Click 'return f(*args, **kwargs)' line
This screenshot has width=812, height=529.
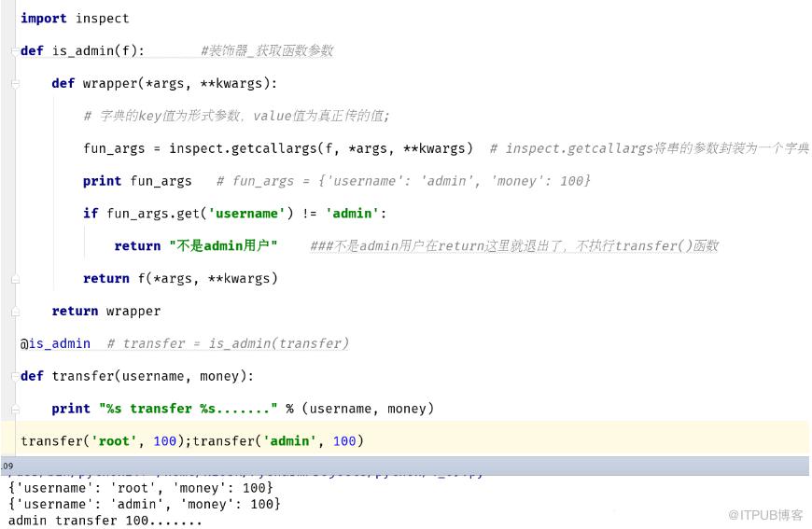(x=180, y=278)
